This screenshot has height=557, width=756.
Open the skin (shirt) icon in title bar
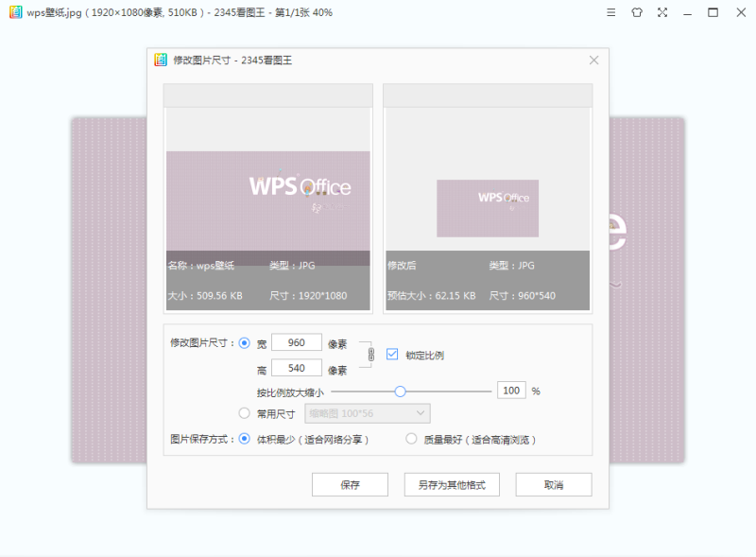637,12
